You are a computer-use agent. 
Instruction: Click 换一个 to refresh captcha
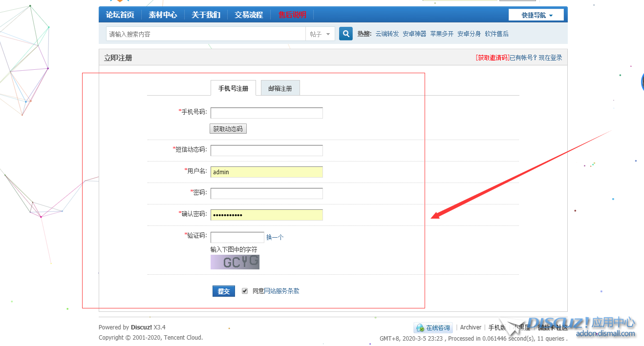[x=275, y=237]
